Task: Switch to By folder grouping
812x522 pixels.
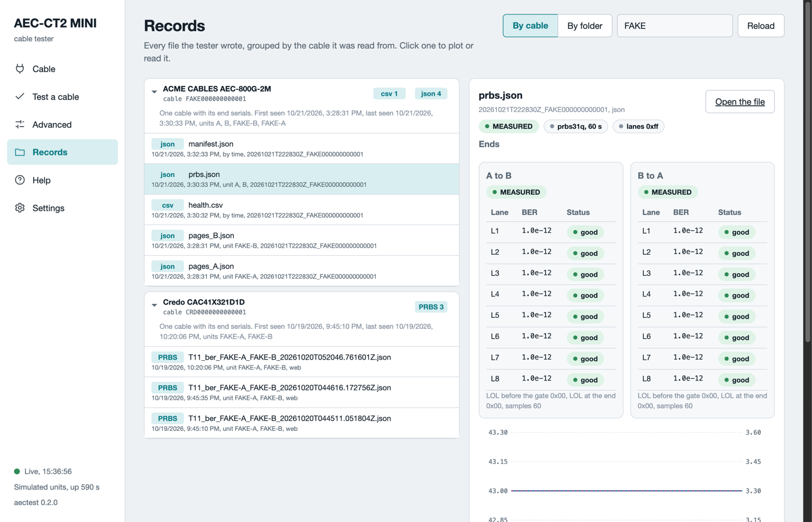Action: pos(585,26)
